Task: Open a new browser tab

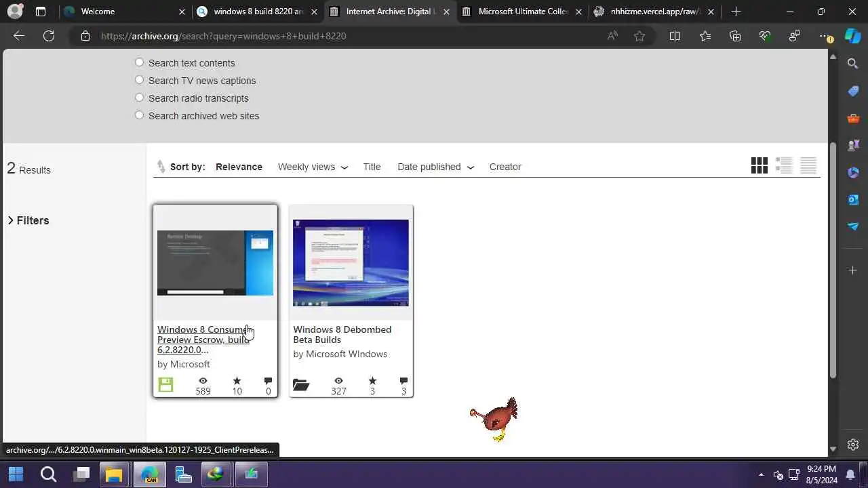Action: 736,12
